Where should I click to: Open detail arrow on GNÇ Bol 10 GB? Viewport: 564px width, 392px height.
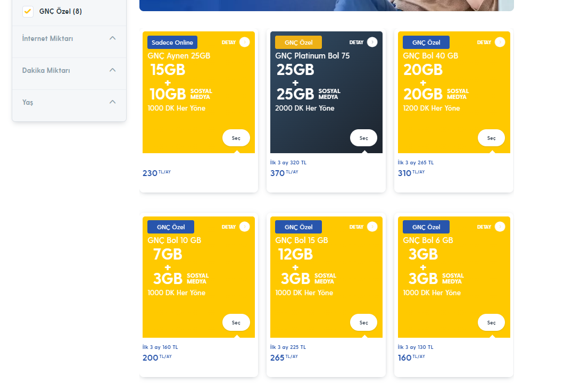[244, 227]
